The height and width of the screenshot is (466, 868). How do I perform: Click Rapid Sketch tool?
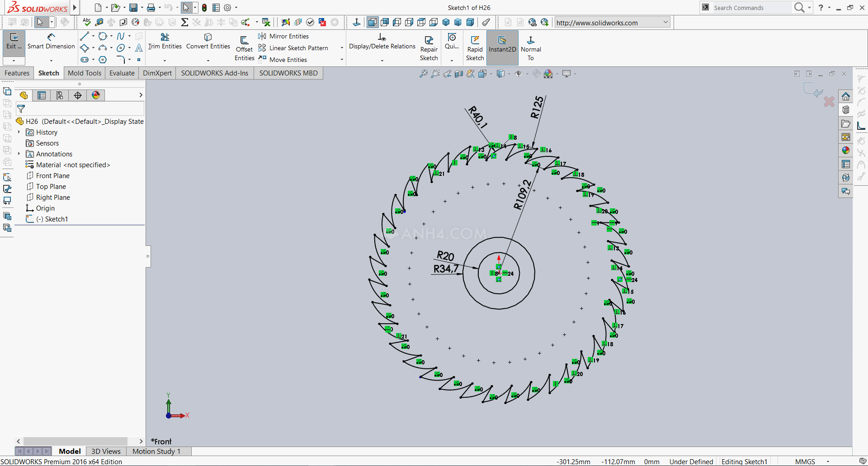tap(475, 48)
